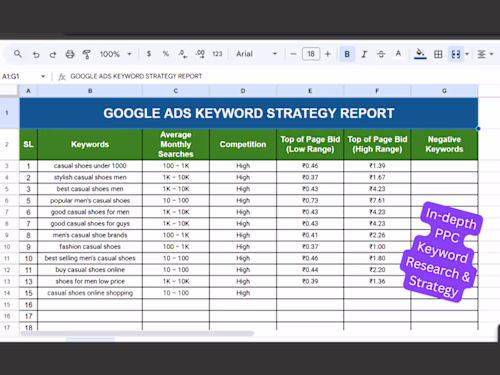Click cell 'best casual shoes men'
Image resolution: width=500 pixels, height=375 pixels.
(x=90, y=189)
